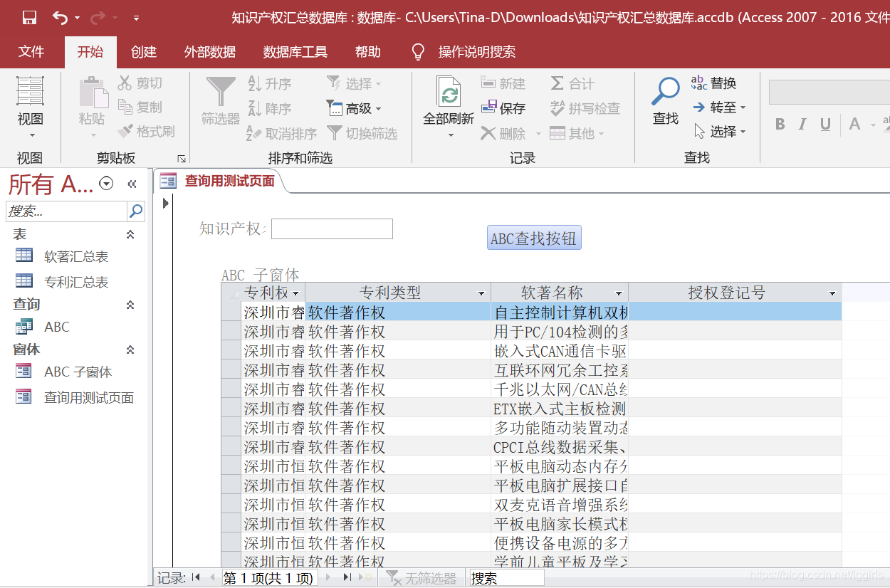This screenshot has width=890, height=588.
Task: Click 保存 record button
Action: click(x=503, y=108)
